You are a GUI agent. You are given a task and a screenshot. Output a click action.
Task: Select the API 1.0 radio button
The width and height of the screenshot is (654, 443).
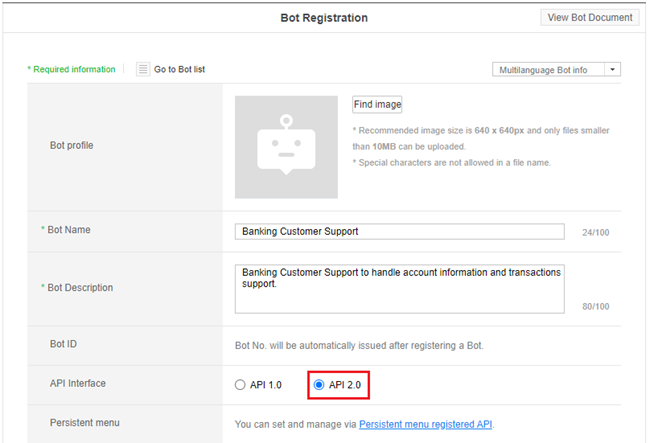point(239,384)
